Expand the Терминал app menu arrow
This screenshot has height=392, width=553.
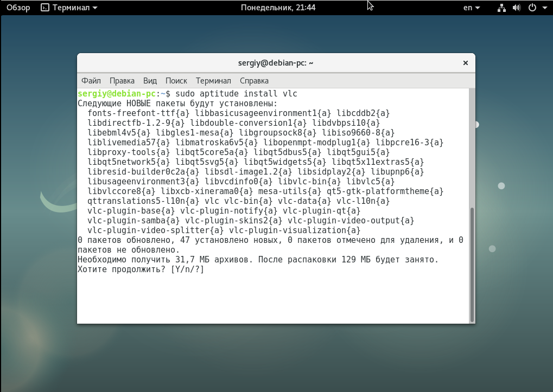(x=95, y=8)
